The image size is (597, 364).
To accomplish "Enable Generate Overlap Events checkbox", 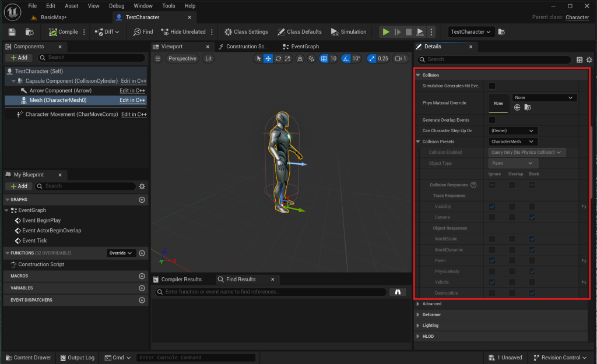I will click(x=492, y=120).
